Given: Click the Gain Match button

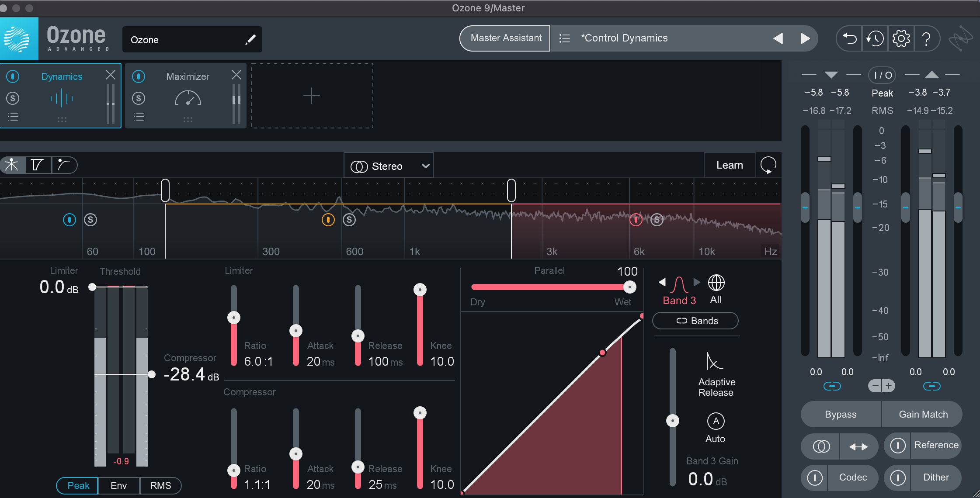Looking at the screenshot, I should (x=923, y=414).
